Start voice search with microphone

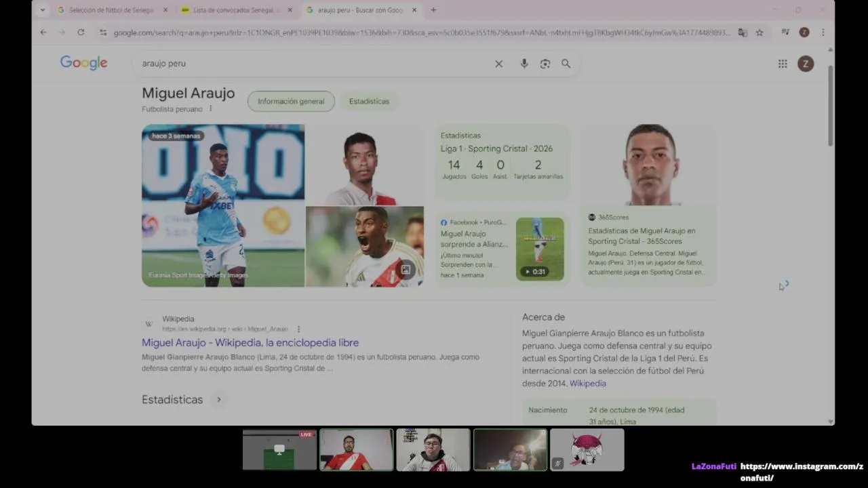point(524,64)
